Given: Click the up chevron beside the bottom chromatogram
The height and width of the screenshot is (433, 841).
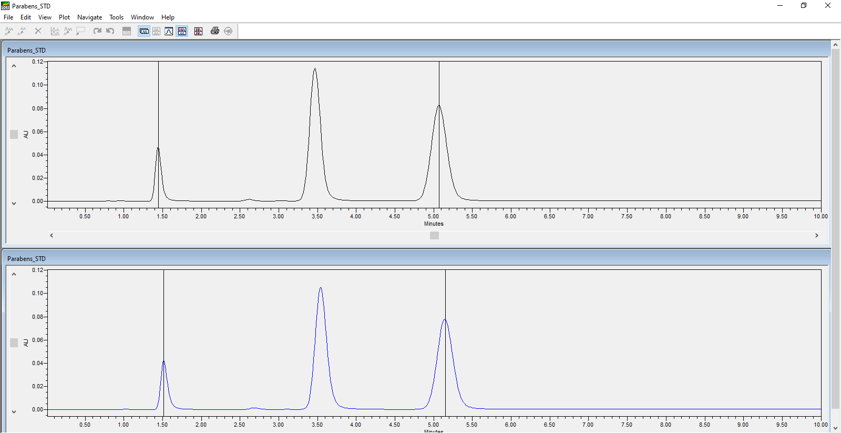Looking at the screenshot, I should (x=14, y=274).
